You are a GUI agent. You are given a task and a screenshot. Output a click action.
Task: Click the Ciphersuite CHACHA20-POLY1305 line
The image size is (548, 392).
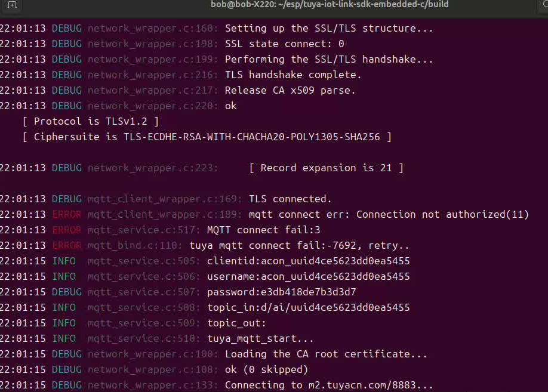(207, 137)
